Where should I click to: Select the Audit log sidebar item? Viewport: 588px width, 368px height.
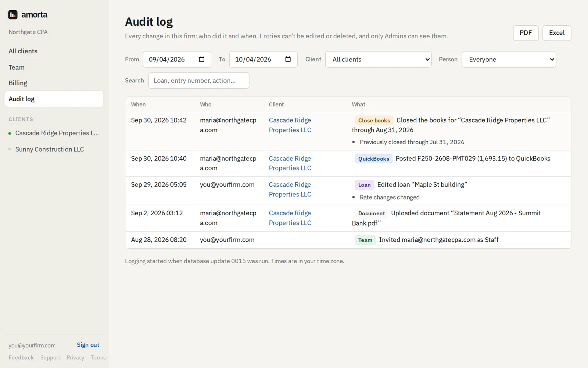(x=54, y=99)
